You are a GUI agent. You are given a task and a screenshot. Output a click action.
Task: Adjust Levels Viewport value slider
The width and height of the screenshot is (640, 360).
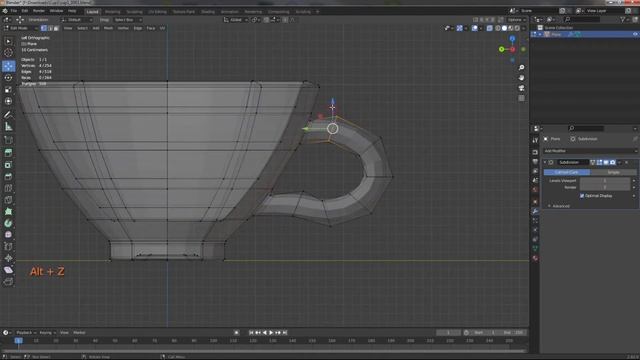point(605,180)
